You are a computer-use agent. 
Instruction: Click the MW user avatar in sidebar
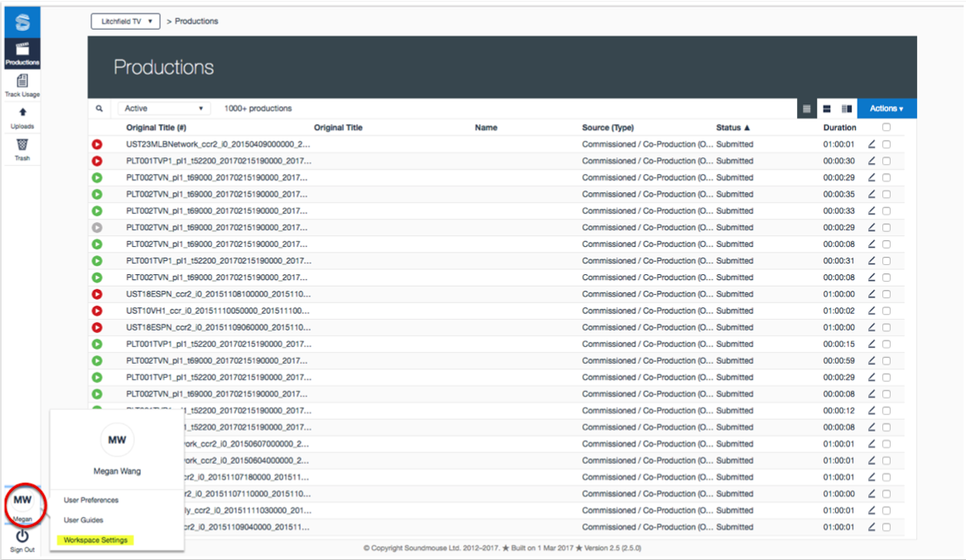23,500
